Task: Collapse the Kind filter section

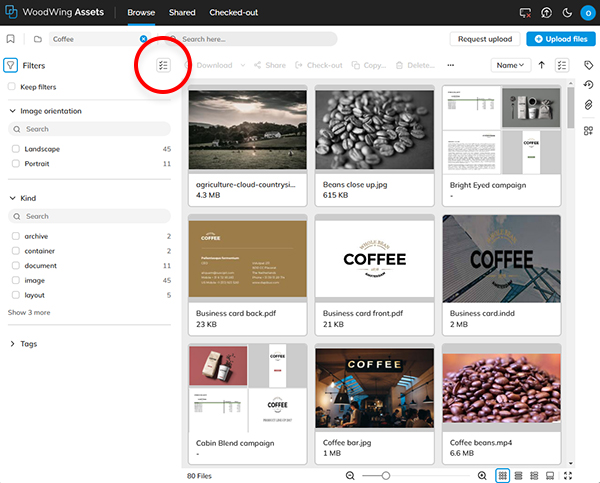Action: [x=13, y=198]
